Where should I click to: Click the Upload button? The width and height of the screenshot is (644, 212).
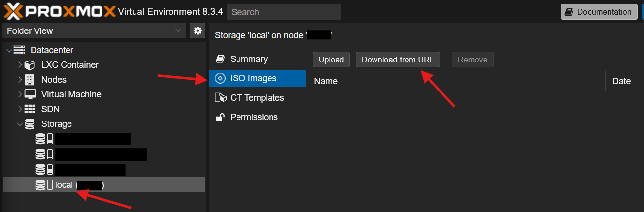(x=331, y=60)
